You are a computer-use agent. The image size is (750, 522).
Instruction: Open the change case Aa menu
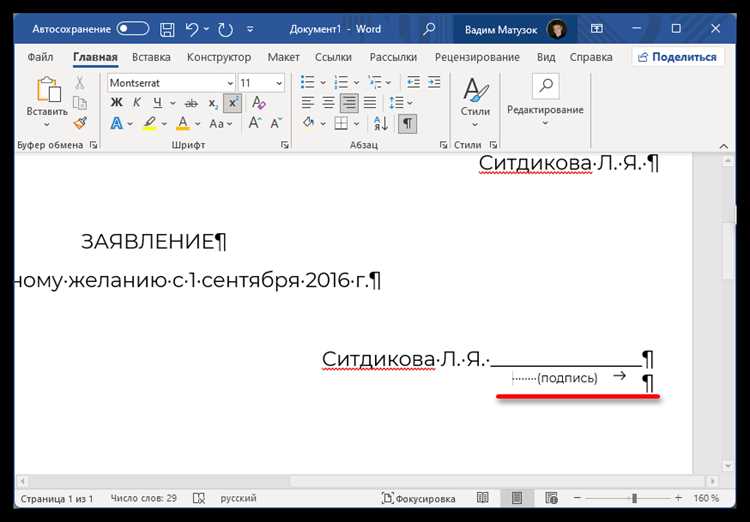[221, 123]
